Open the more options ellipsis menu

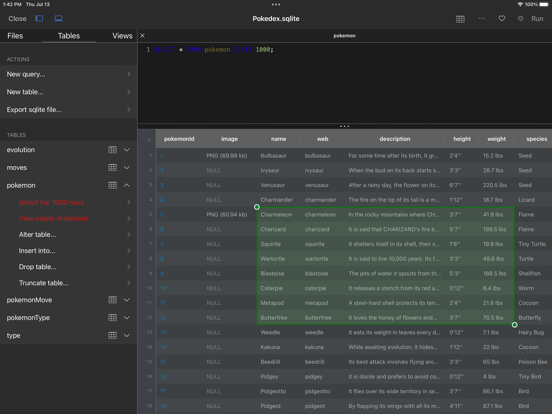click(x=482, y=18)
